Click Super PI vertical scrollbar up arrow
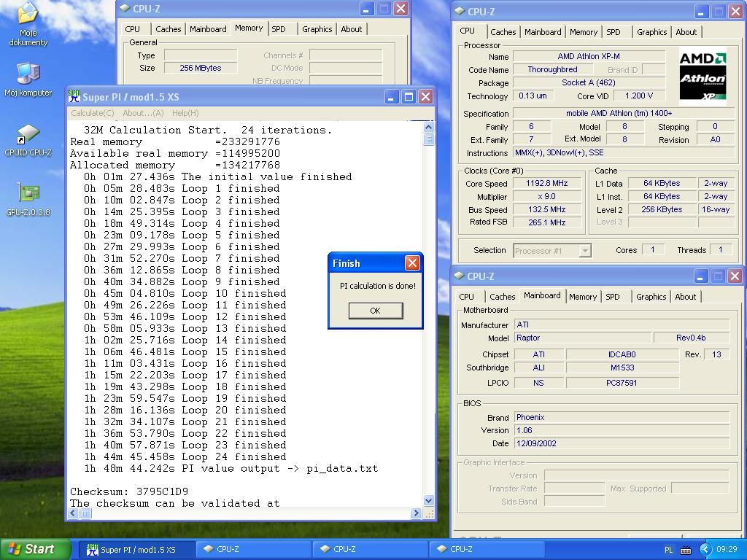747x560 pixels. (x=428, y=127)
